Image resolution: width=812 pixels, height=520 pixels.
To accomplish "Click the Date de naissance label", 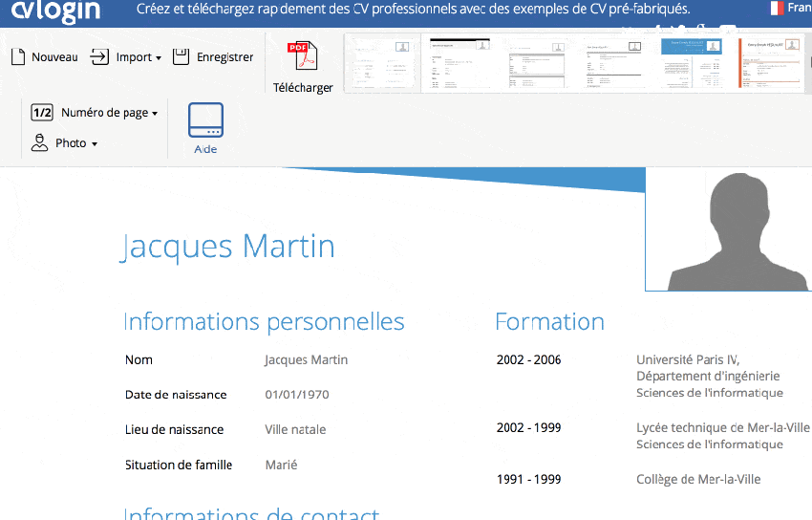I will (x=176, y=395).
